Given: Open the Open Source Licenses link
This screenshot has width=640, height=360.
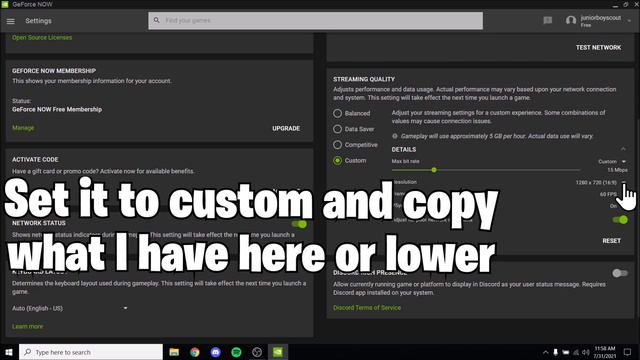Looking at the screenshot, I should 42,38.
